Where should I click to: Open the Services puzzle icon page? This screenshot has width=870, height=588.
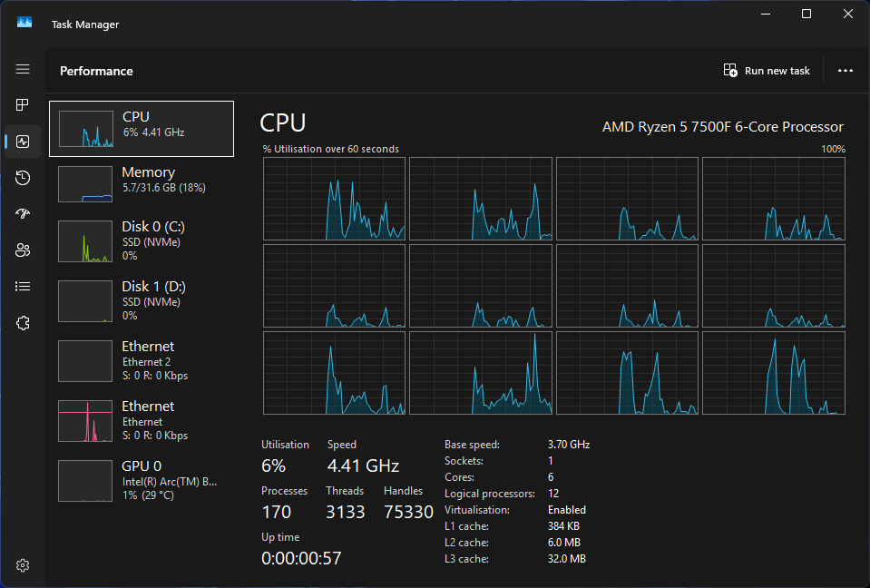(23, 323)
